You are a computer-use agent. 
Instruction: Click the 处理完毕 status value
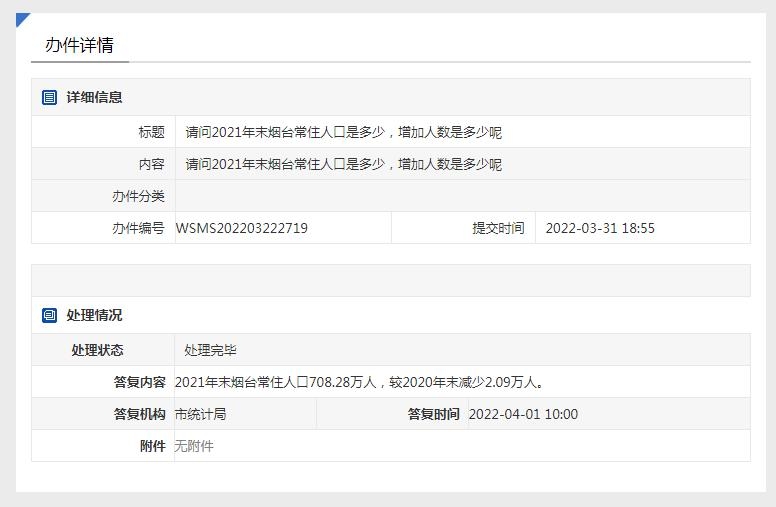(x=210, y=350)
